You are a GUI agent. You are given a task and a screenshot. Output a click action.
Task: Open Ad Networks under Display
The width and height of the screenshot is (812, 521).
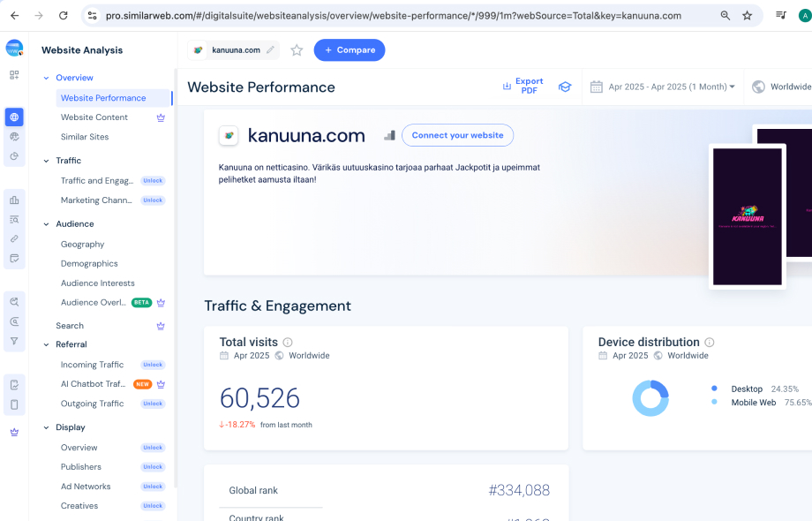pyautogui.click(x=86, y=487)
